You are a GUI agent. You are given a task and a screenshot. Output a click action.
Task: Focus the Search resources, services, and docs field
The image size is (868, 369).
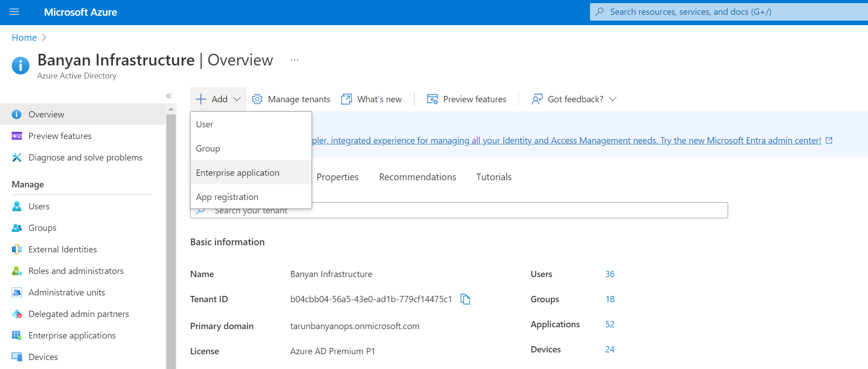click(x=729, y=12)
